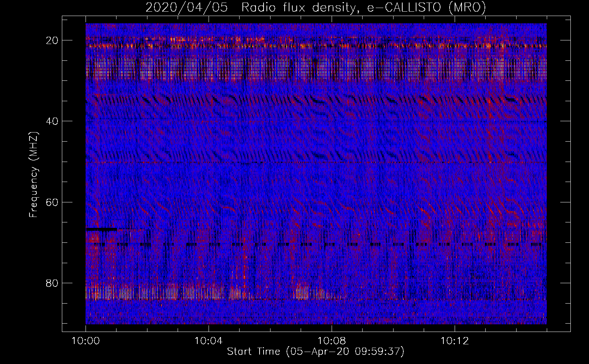Click the 20 MHz frequency tick label
Image resolution: width=589 pixels, height=364 pixels.
click(x=52, y=40)
